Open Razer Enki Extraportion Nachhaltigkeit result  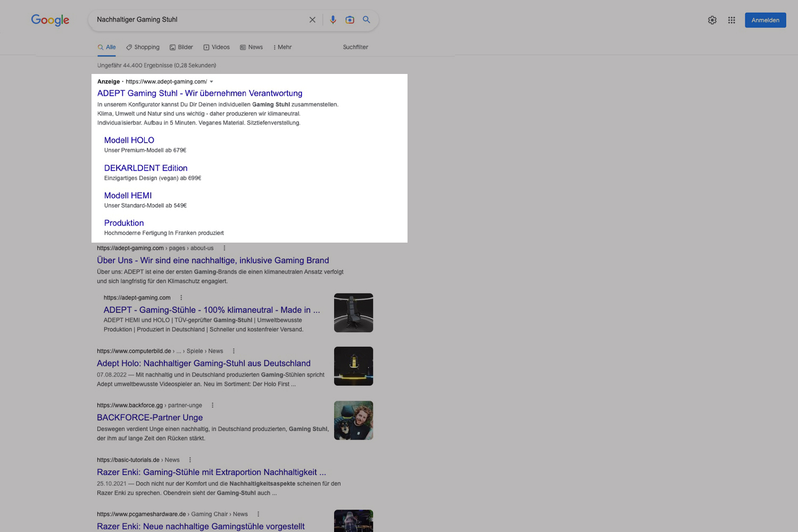211,472
